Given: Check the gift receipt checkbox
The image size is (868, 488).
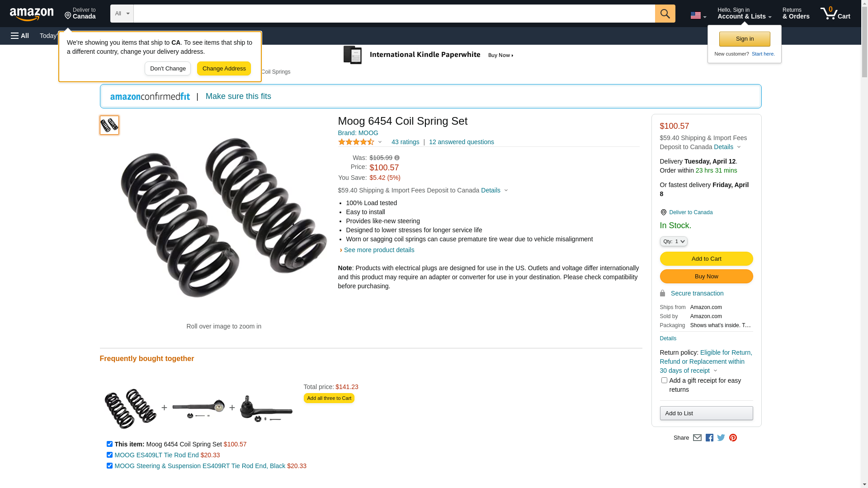Looking at the screenshot, I should 664,380.
